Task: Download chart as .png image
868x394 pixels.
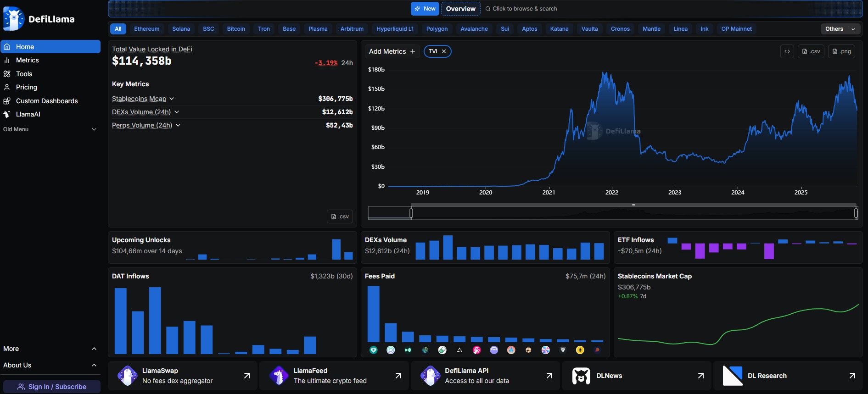Action: click(x=841, y=51)
